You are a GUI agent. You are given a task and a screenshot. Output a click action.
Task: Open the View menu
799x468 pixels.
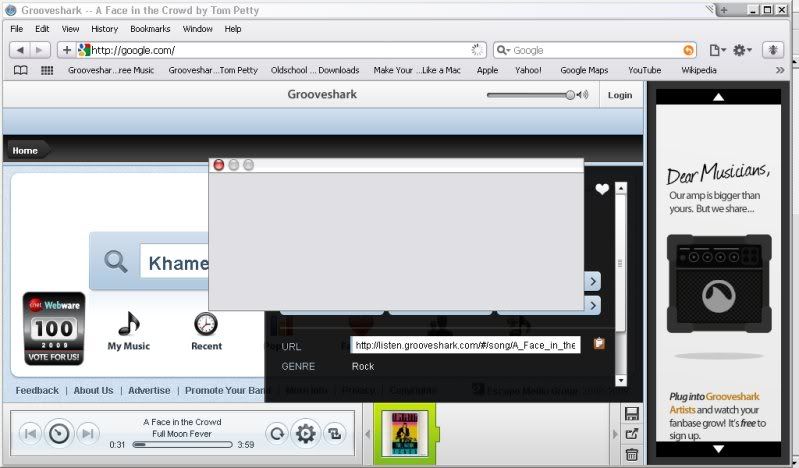70,29
